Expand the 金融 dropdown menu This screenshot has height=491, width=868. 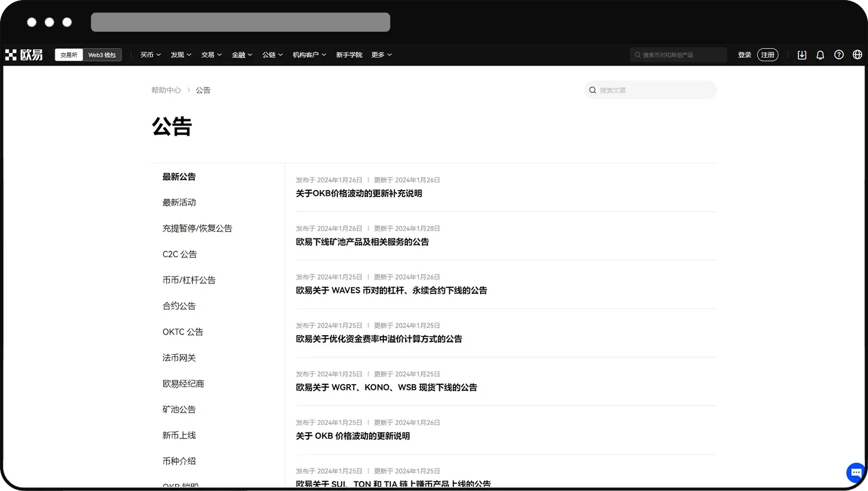click(242, 55)
